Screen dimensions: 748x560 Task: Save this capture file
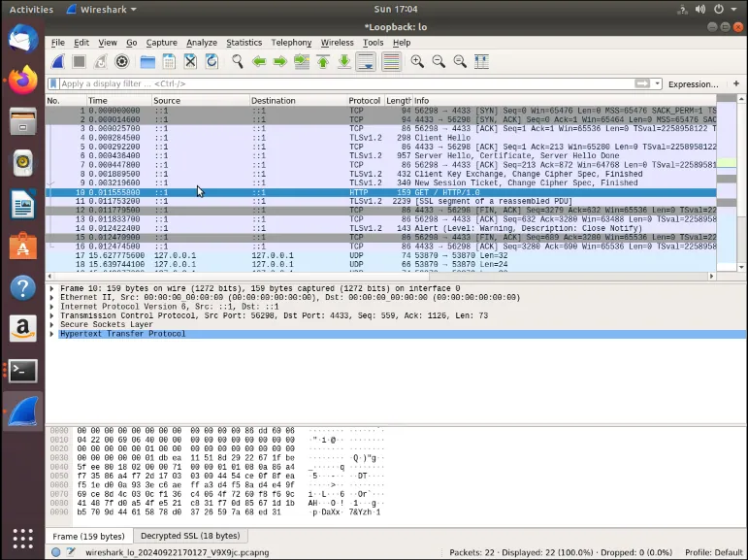169,61
